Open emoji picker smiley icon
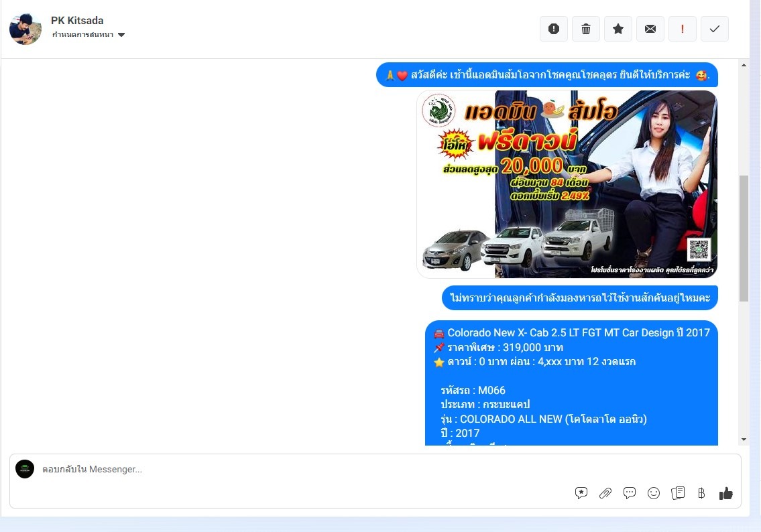 pyautogui.click(x=654, y=493)
